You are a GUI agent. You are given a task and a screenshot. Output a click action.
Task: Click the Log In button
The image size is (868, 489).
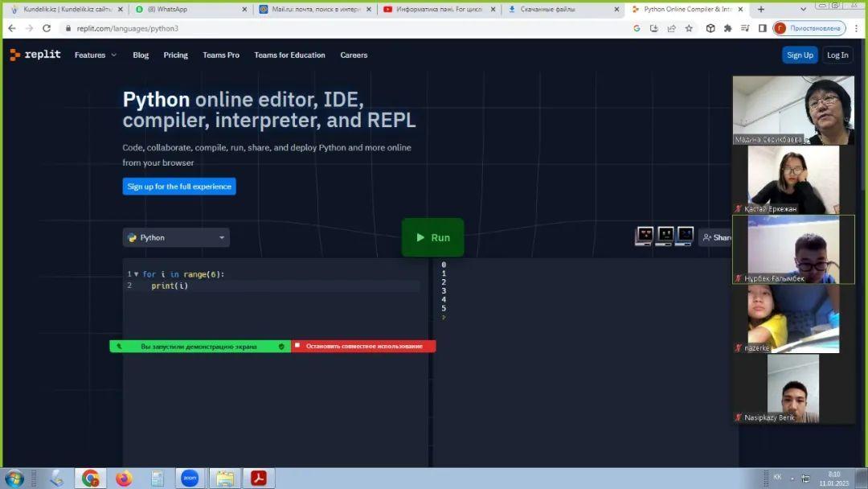point(837,55)
